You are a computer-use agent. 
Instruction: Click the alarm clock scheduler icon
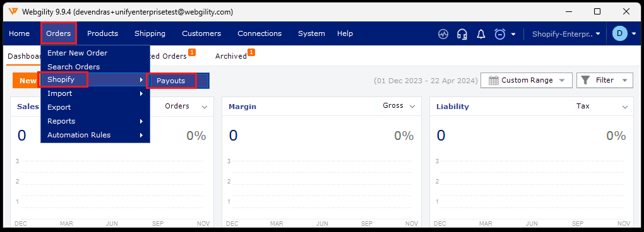coord(500,34)
